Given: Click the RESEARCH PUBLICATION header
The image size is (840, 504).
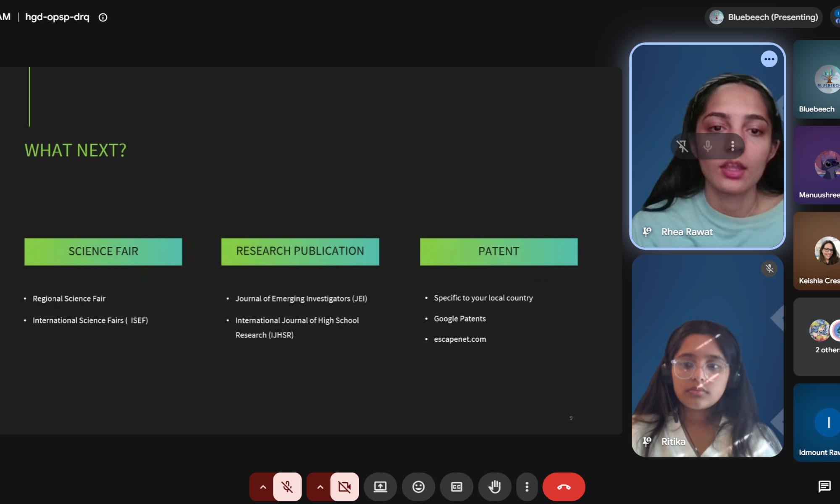Looking at the screenshot, I should click(300, 252).
